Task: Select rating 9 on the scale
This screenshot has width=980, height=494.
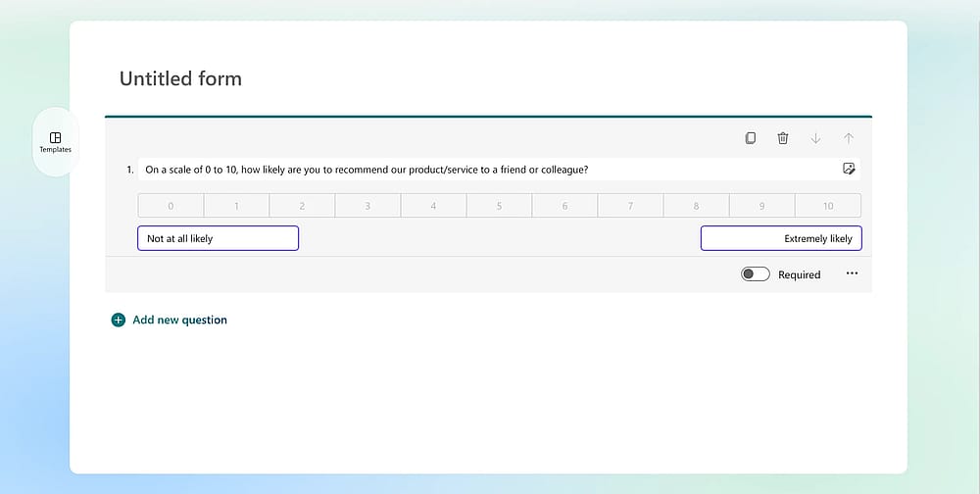Action: [761, 206]
